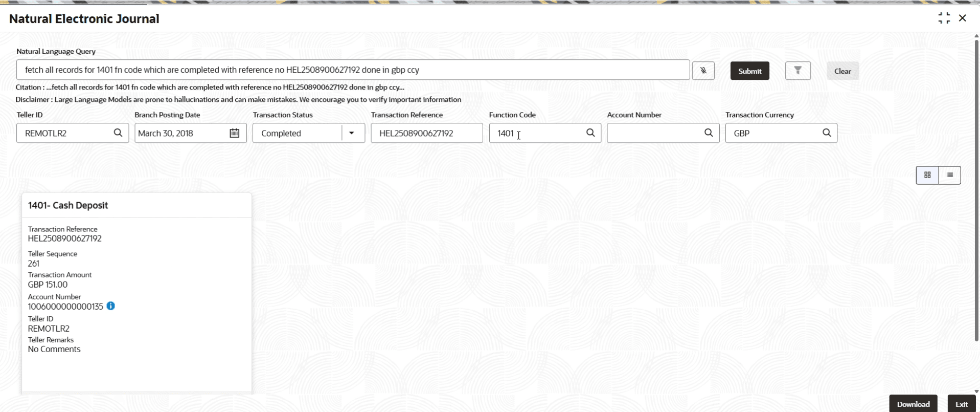
Task: Select REMOTLR2 in the card
Action: click(49, 329)
